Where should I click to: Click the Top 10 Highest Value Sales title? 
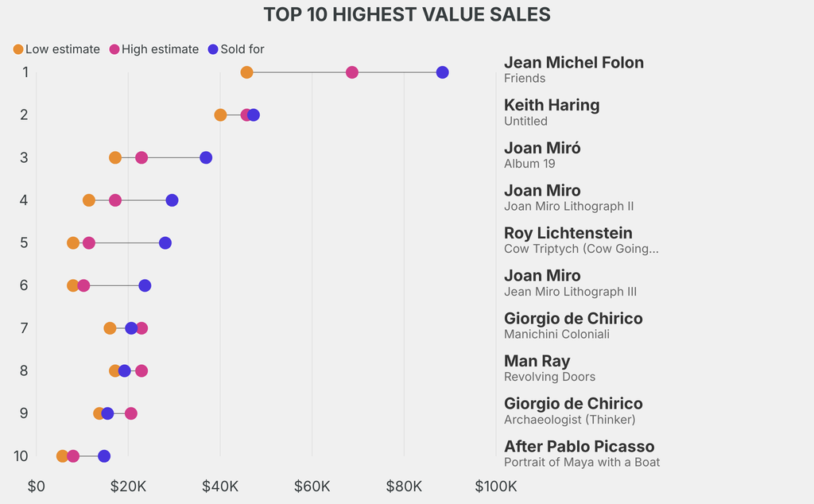coord(407,14)
